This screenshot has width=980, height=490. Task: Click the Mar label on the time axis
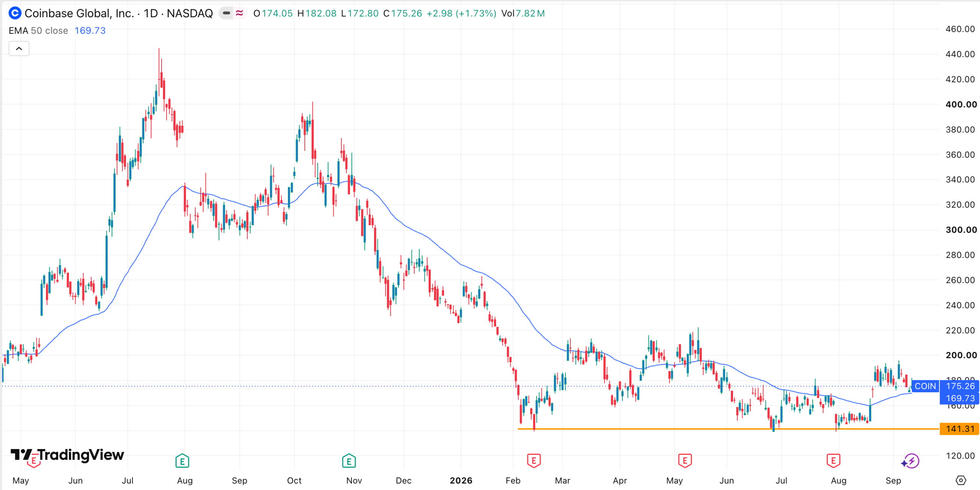point(562,480)
